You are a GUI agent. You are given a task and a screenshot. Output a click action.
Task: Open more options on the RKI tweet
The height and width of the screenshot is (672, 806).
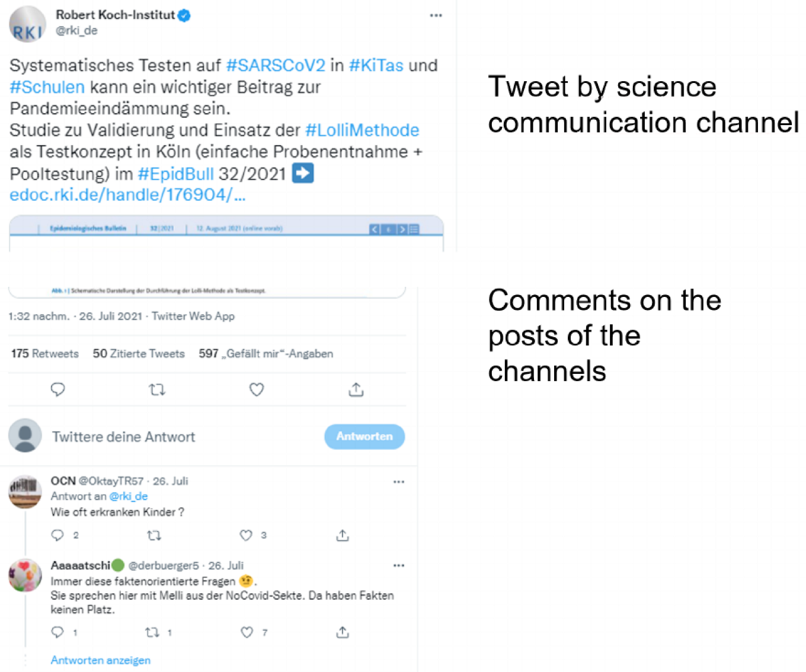(x=436, y=15)
